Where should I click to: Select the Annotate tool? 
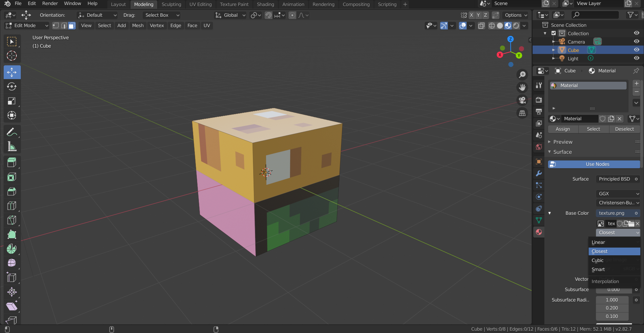(x=12, y=132)
